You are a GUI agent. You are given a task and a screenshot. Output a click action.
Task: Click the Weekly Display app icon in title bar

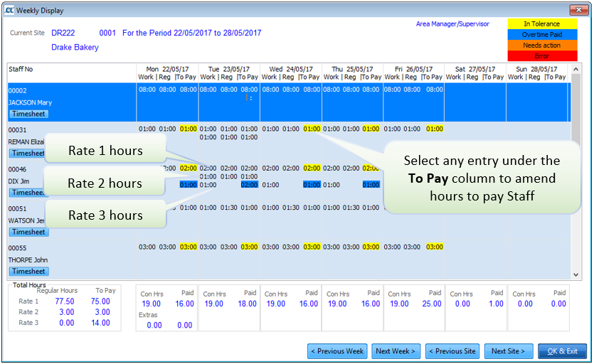pyautogui.click(x=9, y=10)
